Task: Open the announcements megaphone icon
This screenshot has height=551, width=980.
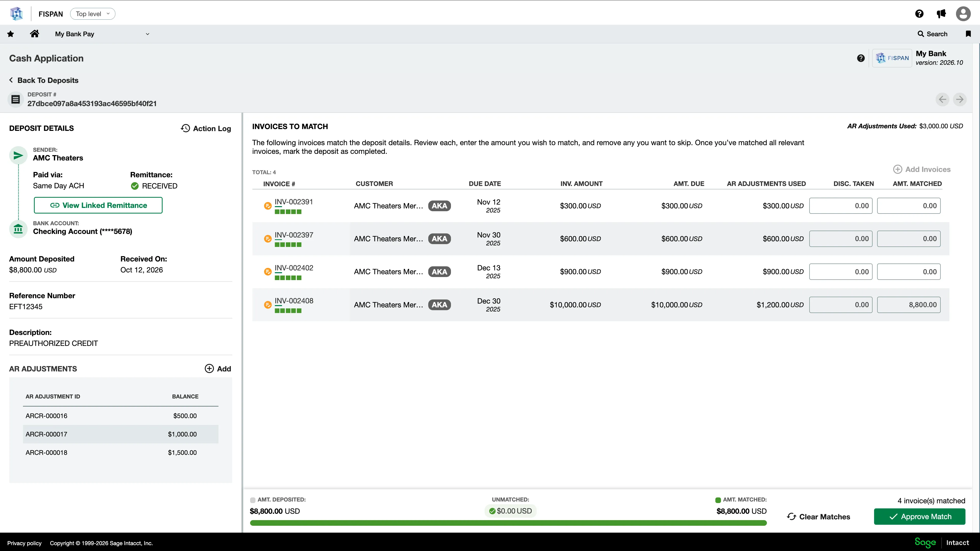Action: pyautogui.click(x=941, y=14)
